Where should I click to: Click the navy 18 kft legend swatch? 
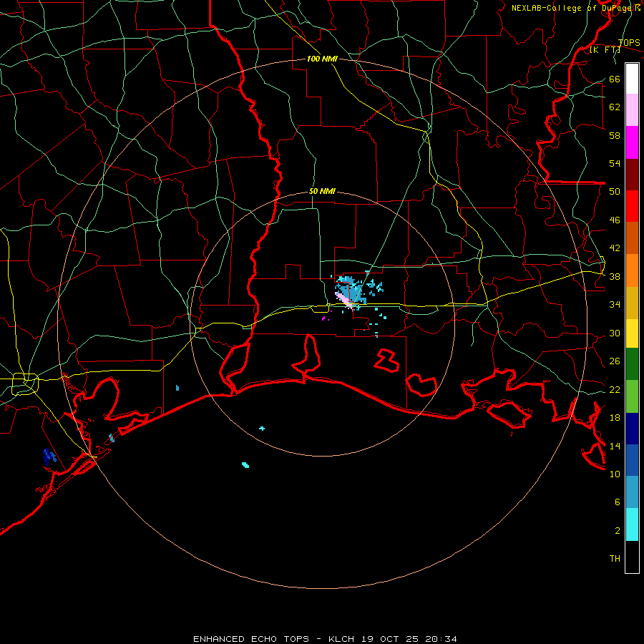point(632,429)
